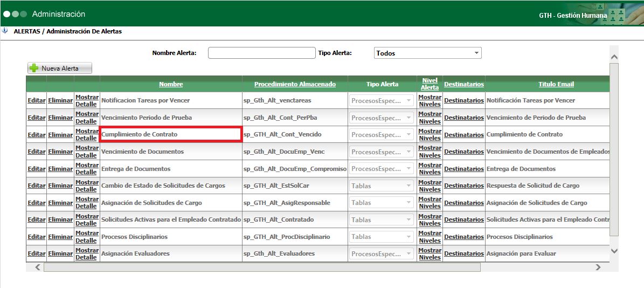This screenshot has width=644, height=288.
Task: Click the horizontal scrollbar thumb
Action: 262,268
